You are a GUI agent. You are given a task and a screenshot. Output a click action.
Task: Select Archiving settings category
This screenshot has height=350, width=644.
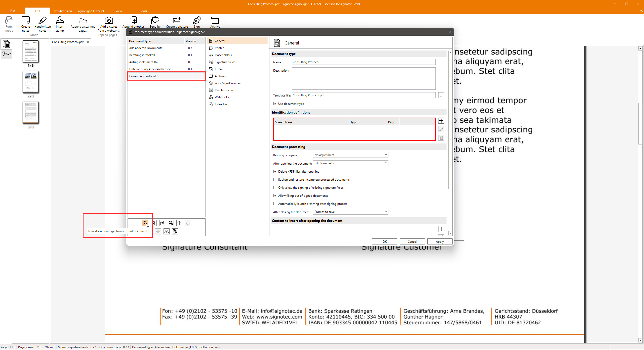(237, 76)
